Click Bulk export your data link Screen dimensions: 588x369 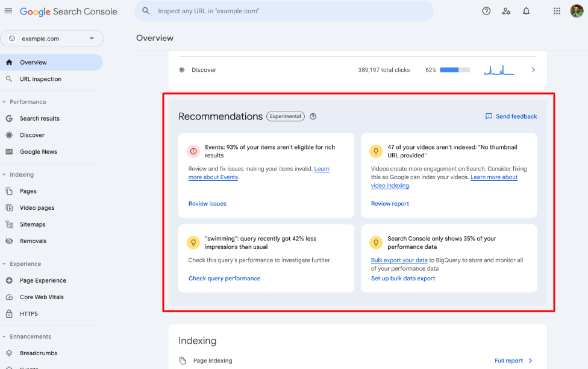pyautogui.click(x=399, y=260)
